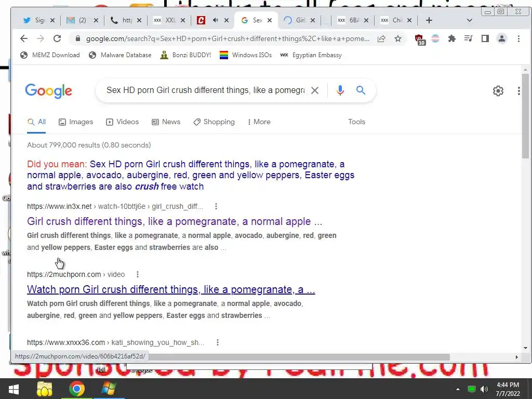This screenshot has height=399, width=532.
Task: Open the Bonzi BUDDY! bookmark
Action: click(185, 55)
